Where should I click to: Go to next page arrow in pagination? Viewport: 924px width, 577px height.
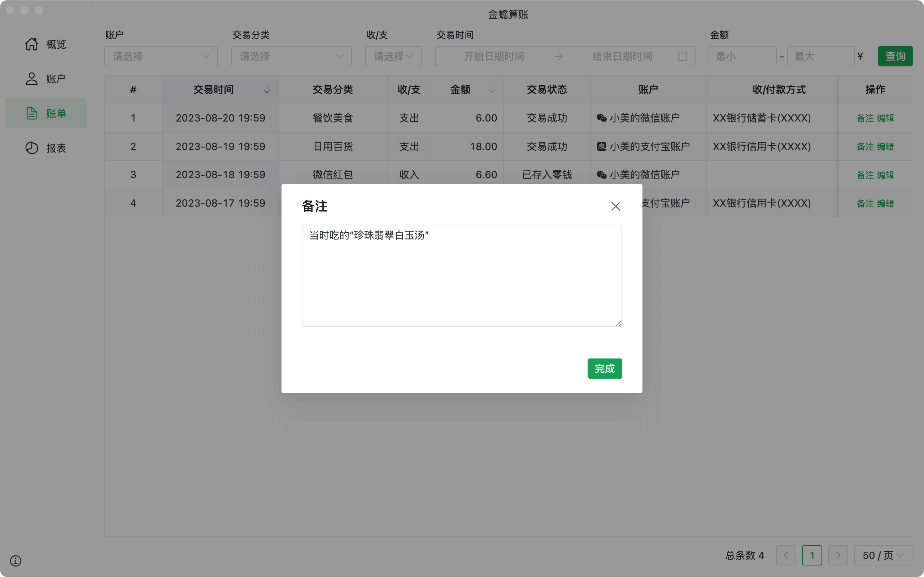point(838,555)
